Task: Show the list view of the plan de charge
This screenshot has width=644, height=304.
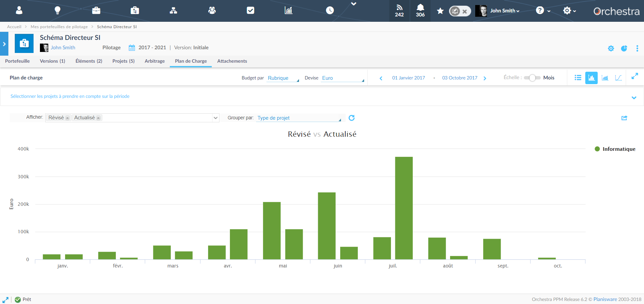Action: pyautogui.click(x=578, y=77)
